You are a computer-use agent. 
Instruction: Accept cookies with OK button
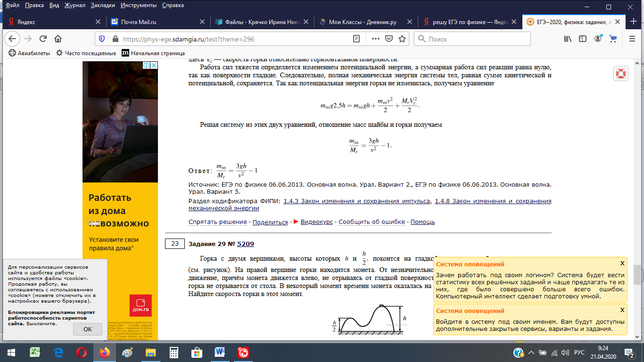click(x=88, y=329)
